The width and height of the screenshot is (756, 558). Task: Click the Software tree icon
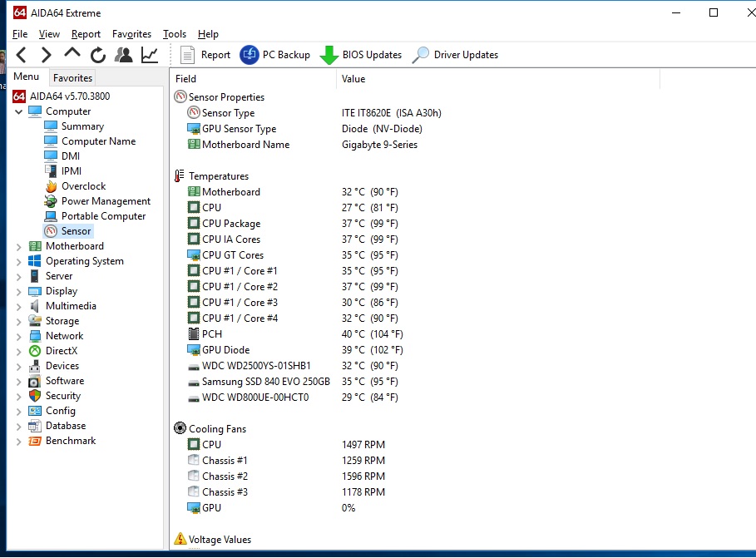[x=34, y=381]
